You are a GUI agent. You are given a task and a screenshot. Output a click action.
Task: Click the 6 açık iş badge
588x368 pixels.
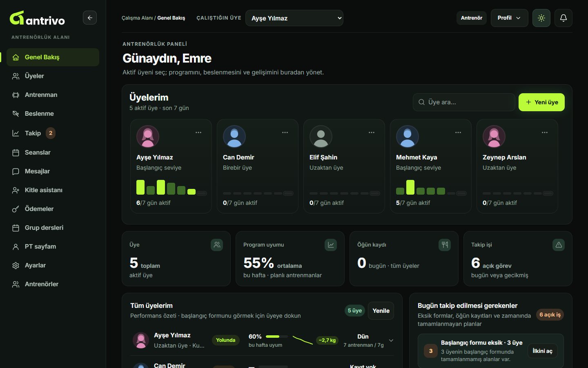point(550,314)
